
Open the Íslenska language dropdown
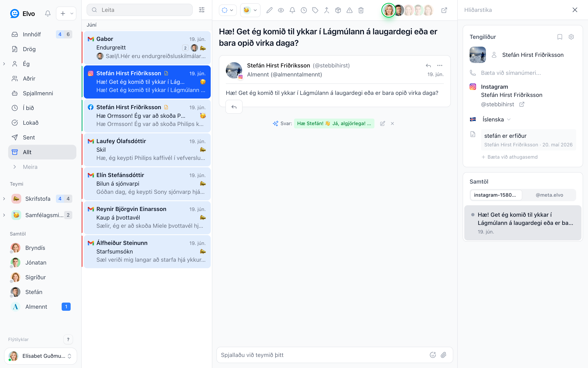pos(496,120)
